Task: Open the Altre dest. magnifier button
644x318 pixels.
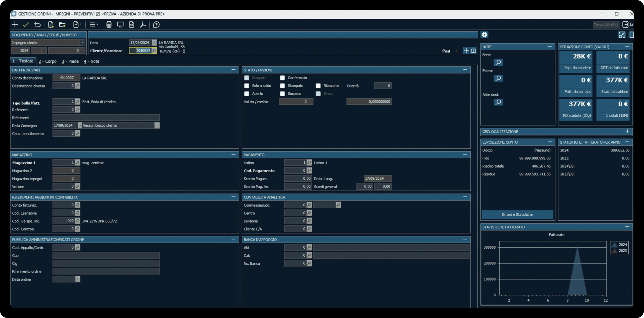Action: click(498, 102)
